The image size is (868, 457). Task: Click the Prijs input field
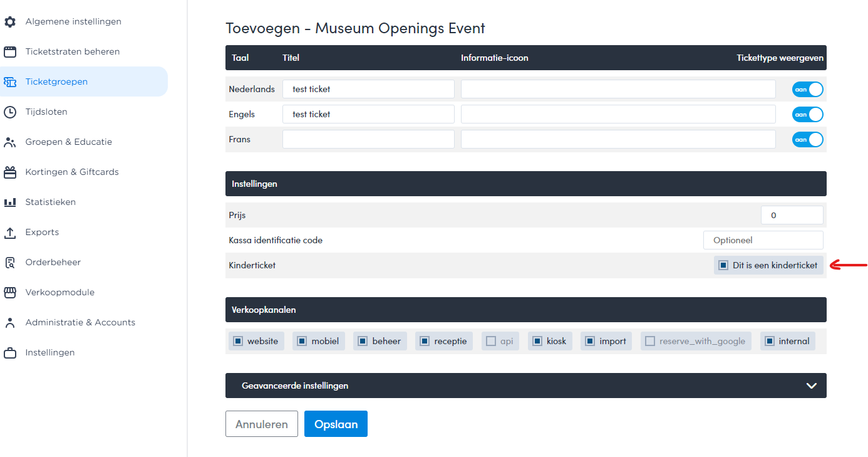pos(792,215)
